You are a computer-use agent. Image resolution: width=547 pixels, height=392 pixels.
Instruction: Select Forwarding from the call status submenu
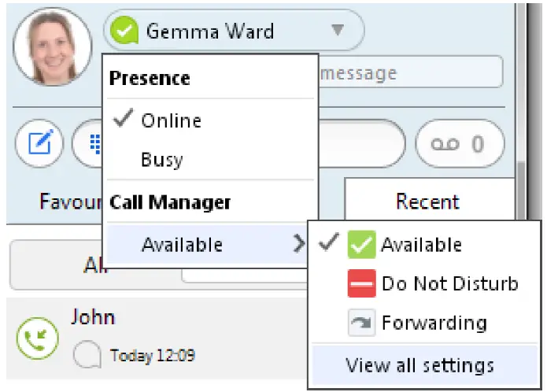434,323
